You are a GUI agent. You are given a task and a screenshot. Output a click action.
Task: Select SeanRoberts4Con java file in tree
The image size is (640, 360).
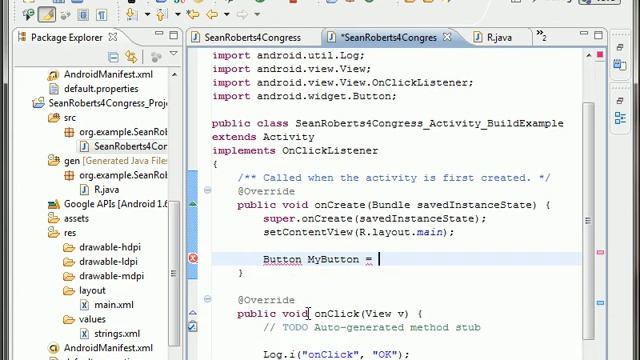coord(123,147)
